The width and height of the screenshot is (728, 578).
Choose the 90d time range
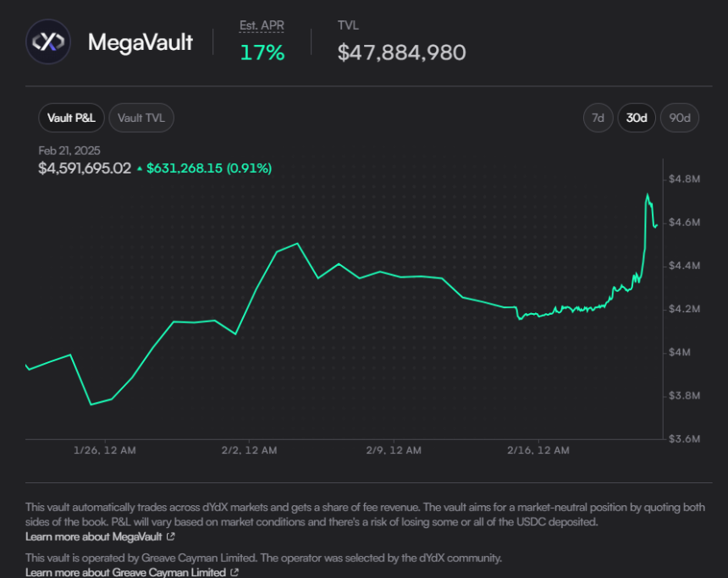tap(679, 118)
